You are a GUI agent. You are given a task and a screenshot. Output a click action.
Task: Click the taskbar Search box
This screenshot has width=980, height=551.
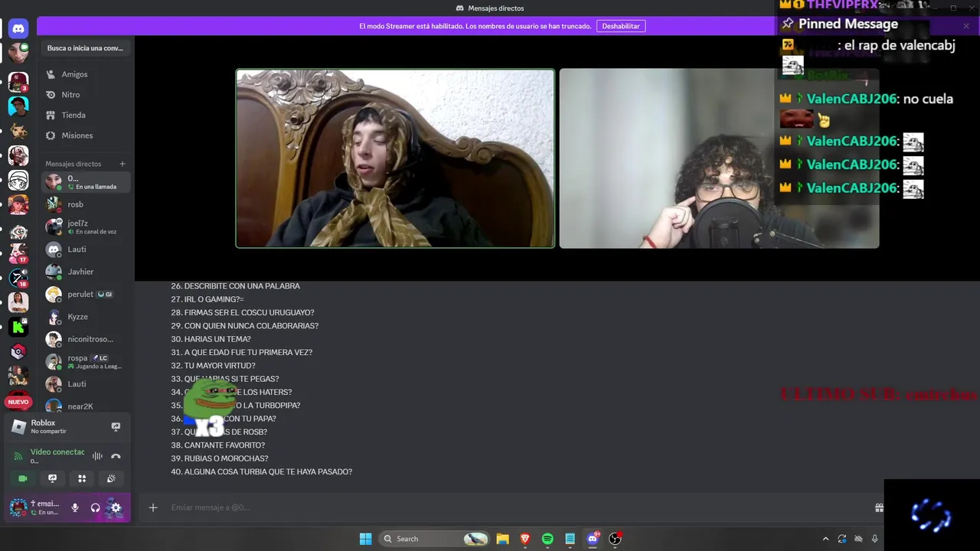click(x=435, y=539)
